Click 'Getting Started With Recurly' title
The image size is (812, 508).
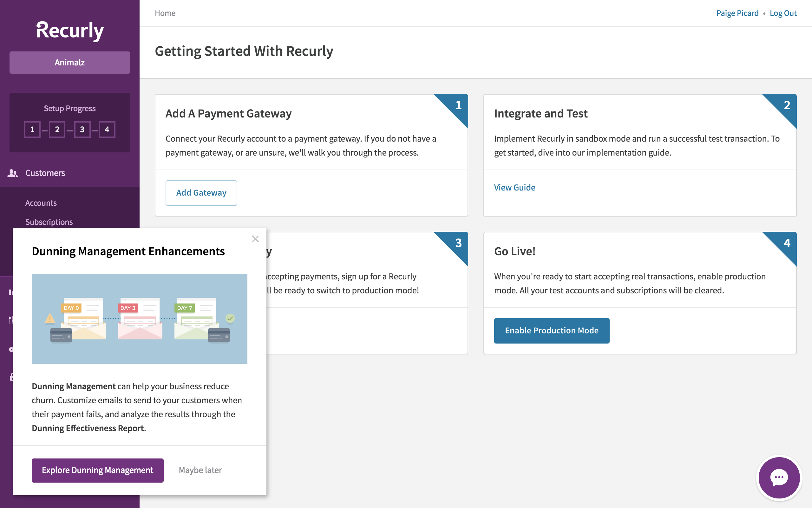coord(244,51)
